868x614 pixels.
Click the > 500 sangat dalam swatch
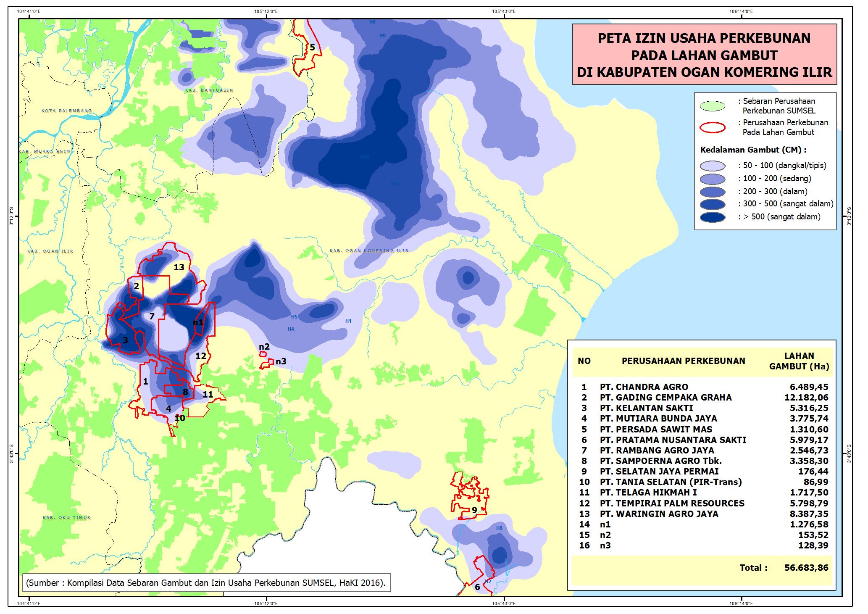coord(713,217)
